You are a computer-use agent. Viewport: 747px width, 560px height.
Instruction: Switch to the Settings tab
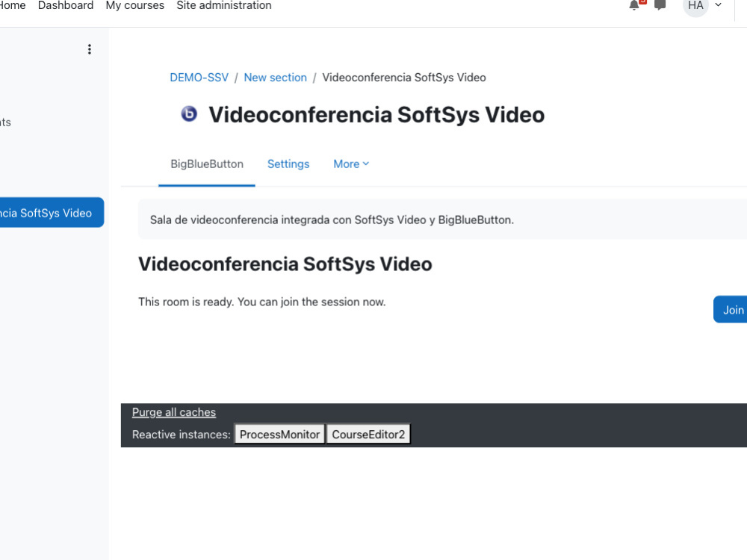tap(288, 164)
